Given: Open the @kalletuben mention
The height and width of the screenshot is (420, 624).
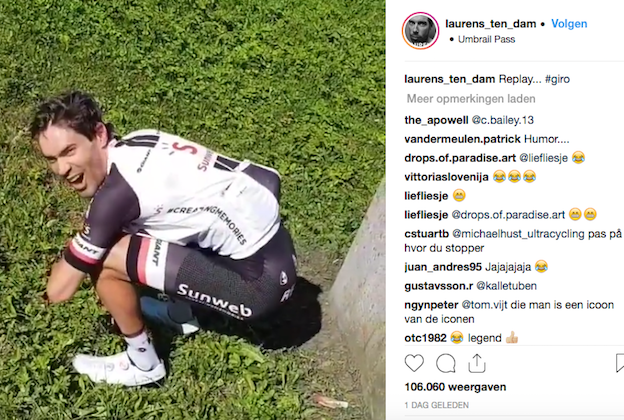Looking at the screenshot, I should pos(506,286).
